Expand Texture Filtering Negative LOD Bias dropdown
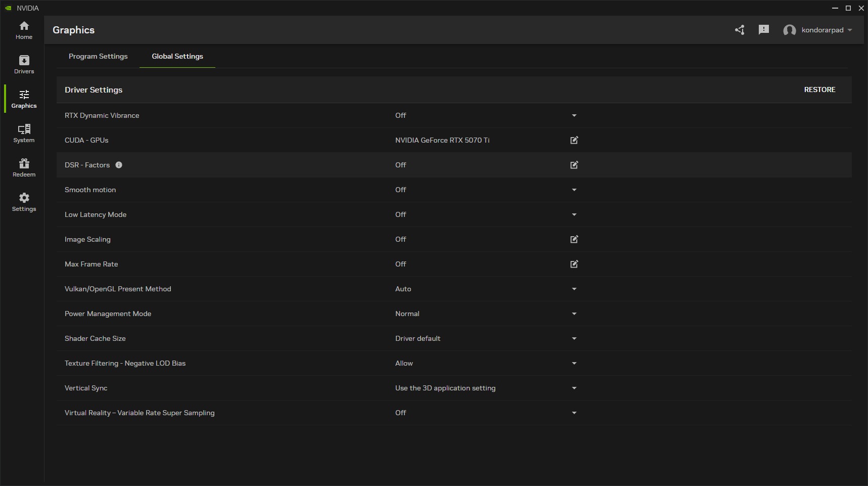Image resolution: width=868 pixels, height=486 pixels. [x=574, y=363]
